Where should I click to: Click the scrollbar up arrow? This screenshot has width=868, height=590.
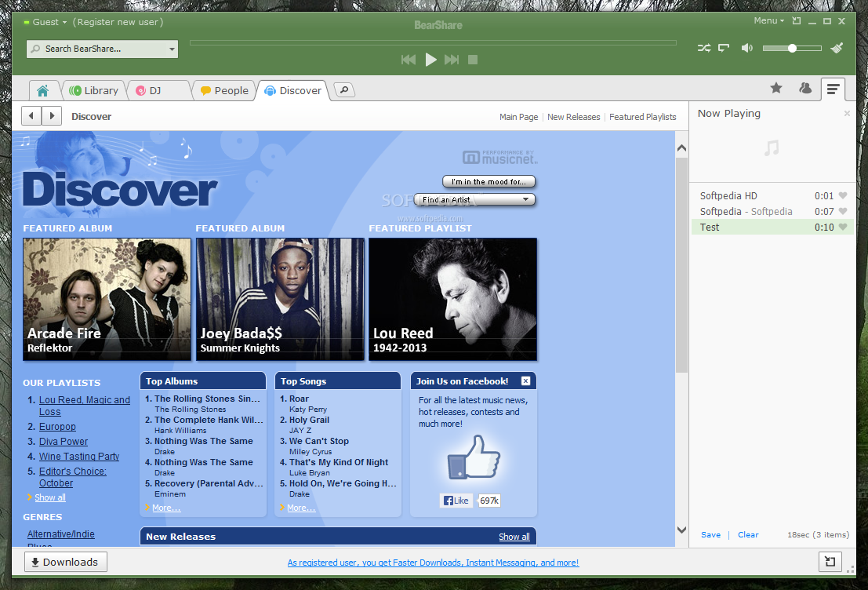click(681, 148)
